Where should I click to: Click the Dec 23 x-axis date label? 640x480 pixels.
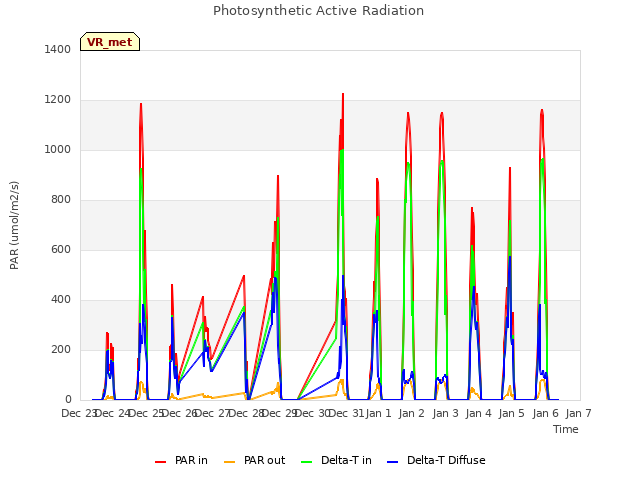tap(79, 413)
